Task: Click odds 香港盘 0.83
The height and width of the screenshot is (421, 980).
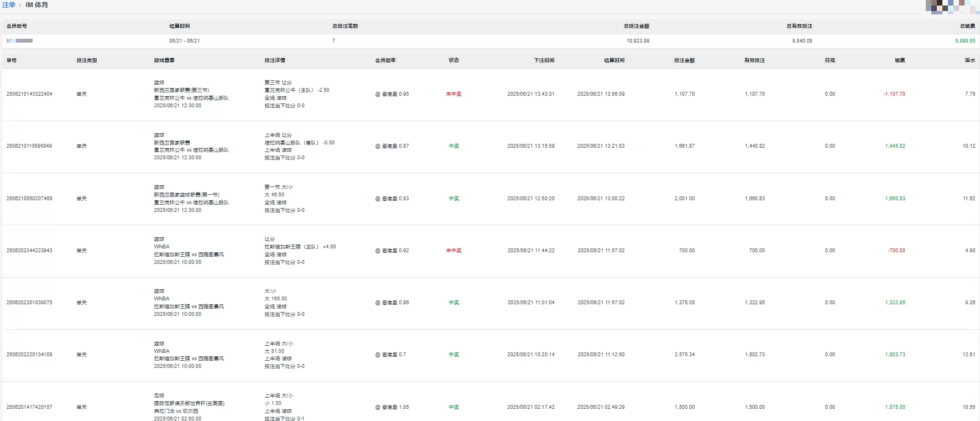Action: (x=392, y=199)
